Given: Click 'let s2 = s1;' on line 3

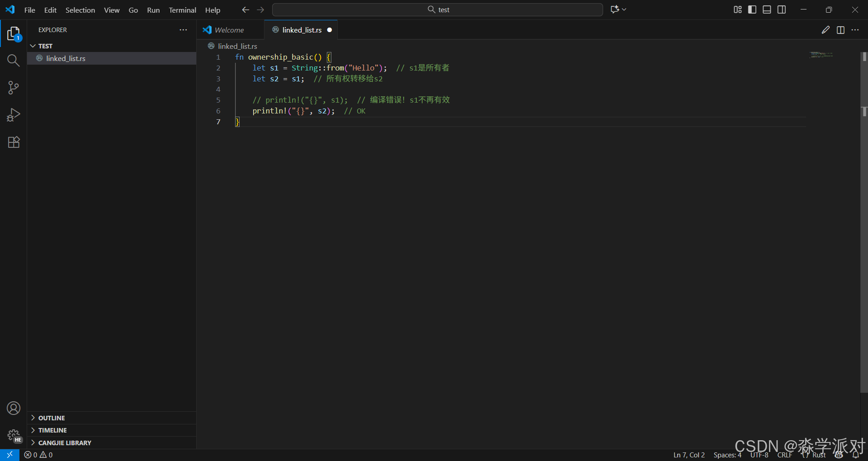Looking at the screenshot, I should [x=278, y=79].
